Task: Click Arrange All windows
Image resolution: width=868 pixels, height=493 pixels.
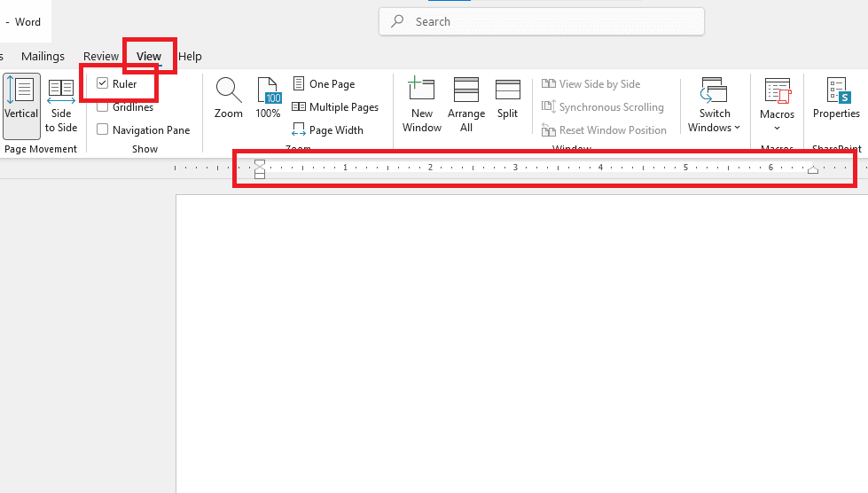Action: pyautogui.click(x=466, y=106)
